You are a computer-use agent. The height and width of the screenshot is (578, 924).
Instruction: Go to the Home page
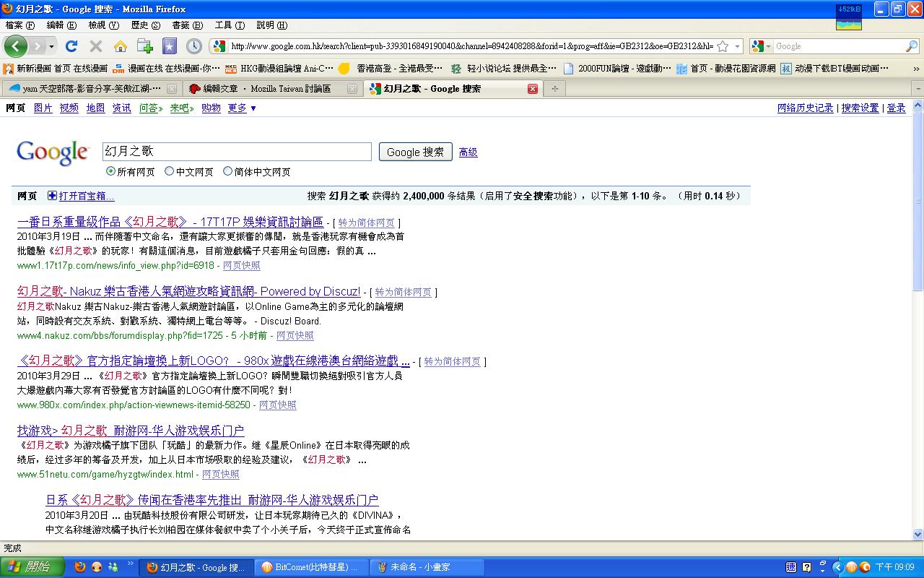[x=121, y=46]
